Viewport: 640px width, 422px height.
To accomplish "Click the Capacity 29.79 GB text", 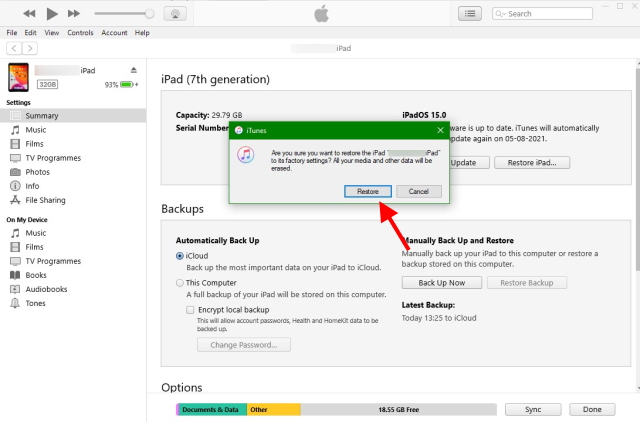I will [x=209, y=115].
